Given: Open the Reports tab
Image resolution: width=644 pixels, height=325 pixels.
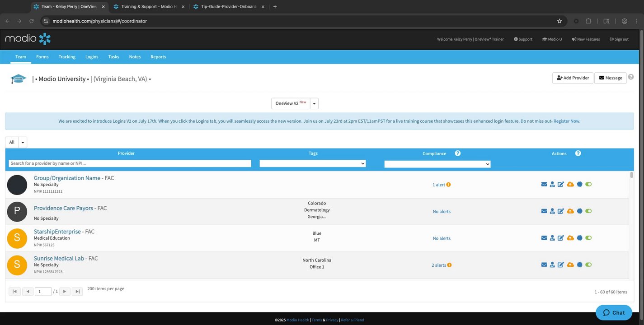Looking at the screenshot, I should point(158,57).
